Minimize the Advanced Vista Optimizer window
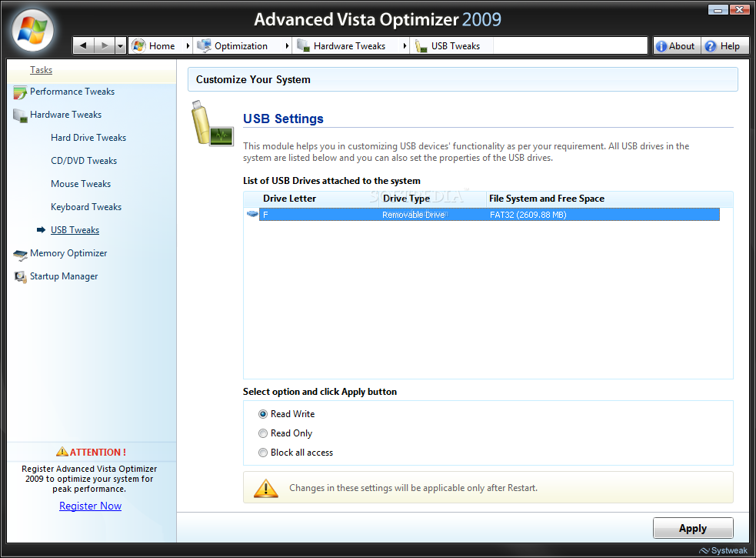 coord(718,9)
